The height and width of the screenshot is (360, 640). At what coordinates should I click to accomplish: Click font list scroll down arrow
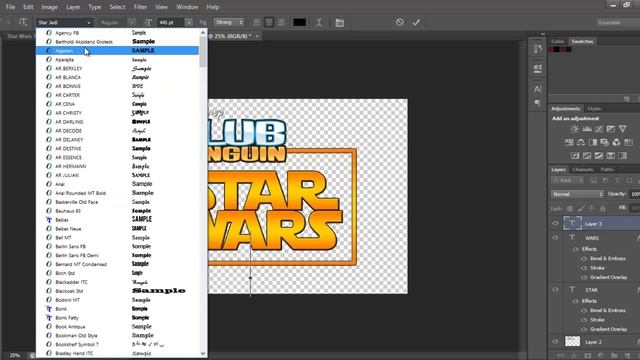(203, 353)
